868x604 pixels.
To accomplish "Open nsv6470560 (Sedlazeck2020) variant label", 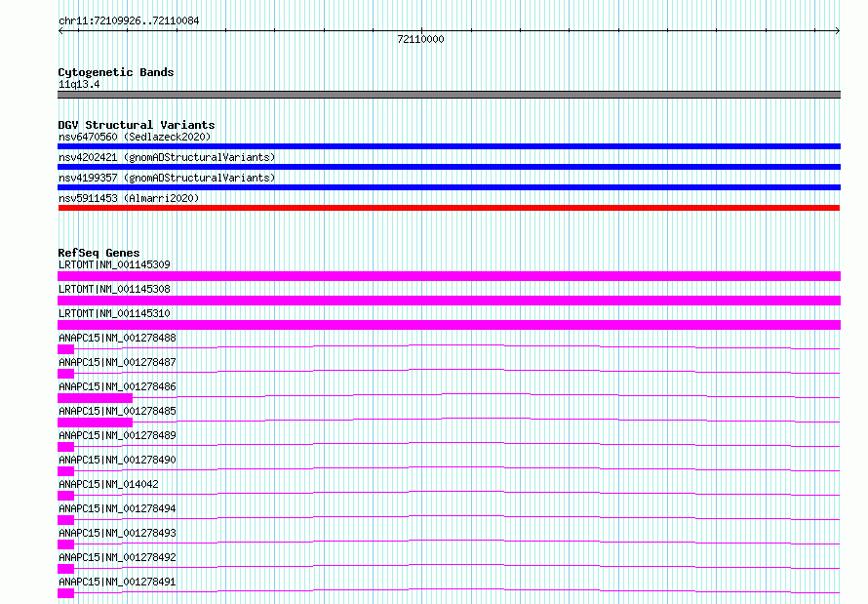I will pyautogui.click(x=135, y=137).
